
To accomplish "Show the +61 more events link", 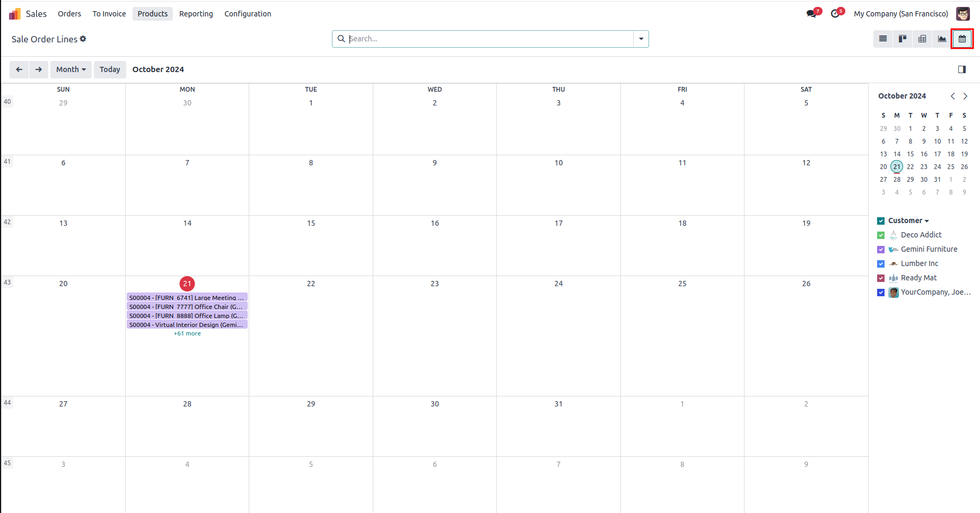I will (x=187, y=334).
